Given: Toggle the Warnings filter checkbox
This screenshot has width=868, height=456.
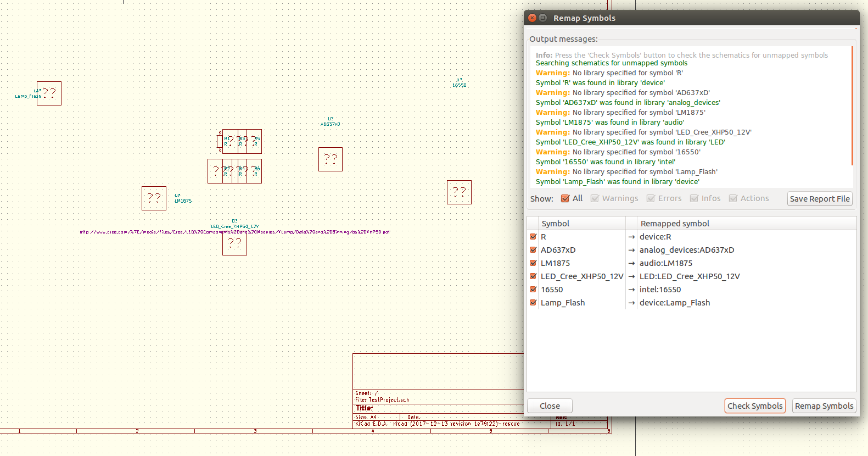Looking at the screenshot, I should click(595, 198).
